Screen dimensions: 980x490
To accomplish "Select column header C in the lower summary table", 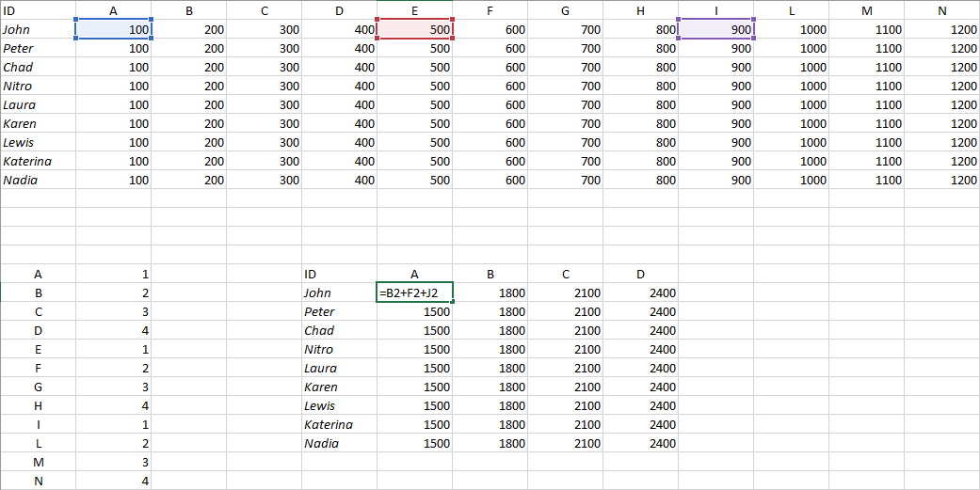I will click(x=565, y=274).
